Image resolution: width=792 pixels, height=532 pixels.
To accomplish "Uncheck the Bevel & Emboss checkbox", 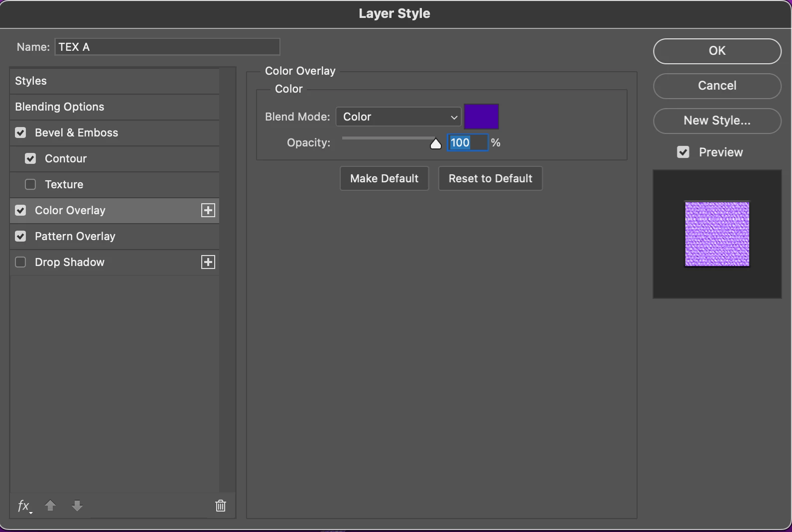I will 20,133.
